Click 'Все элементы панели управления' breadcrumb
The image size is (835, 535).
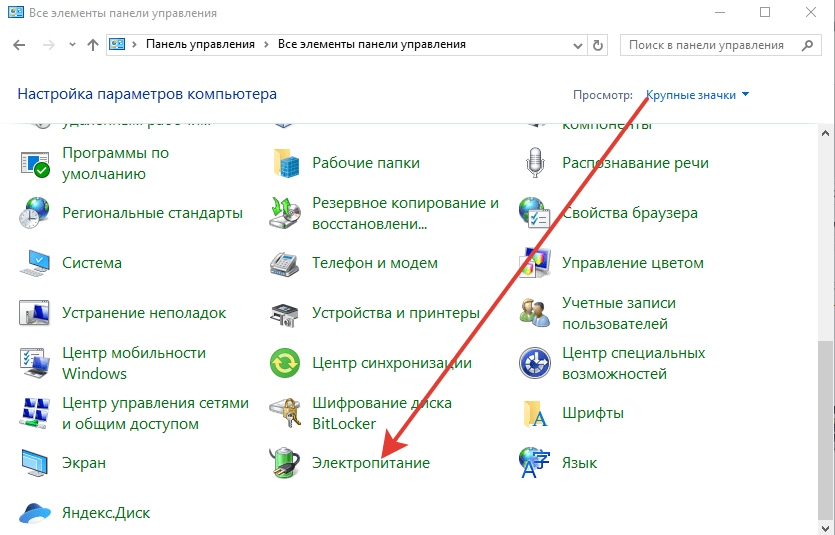tap(372, 45)
